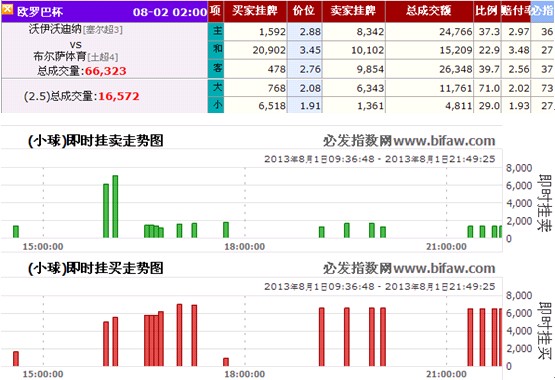Screen dimensions: 555x380
Task: Select the 比例 column header
Action: click(x=486, y=11)
